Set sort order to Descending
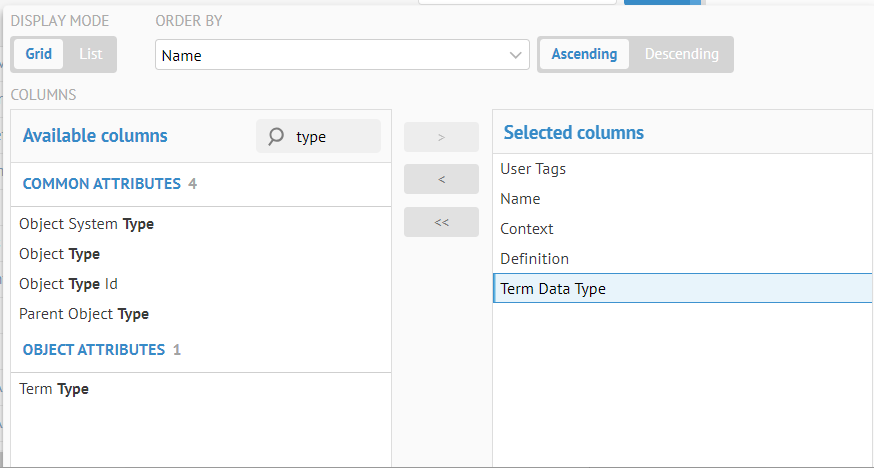The height and width of the screenshot is (468, 874). coord(681,54)
